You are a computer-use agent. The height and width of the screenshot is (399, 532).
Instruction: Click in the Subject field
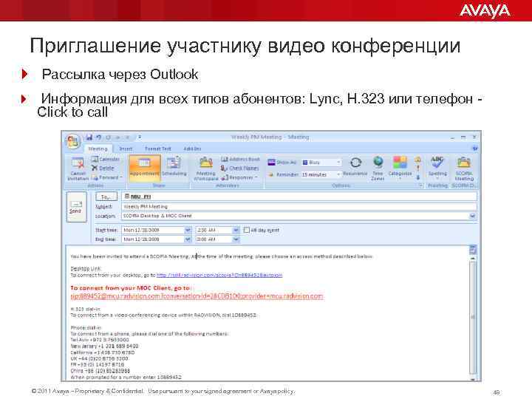(x=299, y=206)
